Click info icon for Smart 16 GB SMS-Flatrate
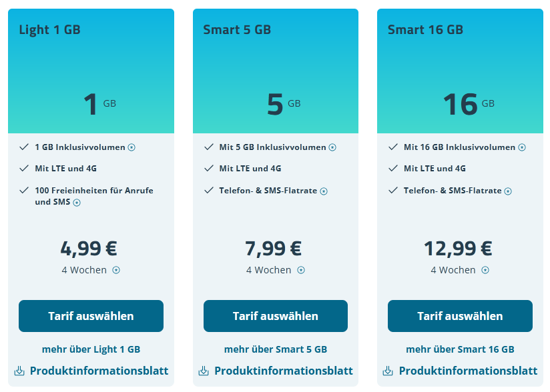 tap(508, 191)
